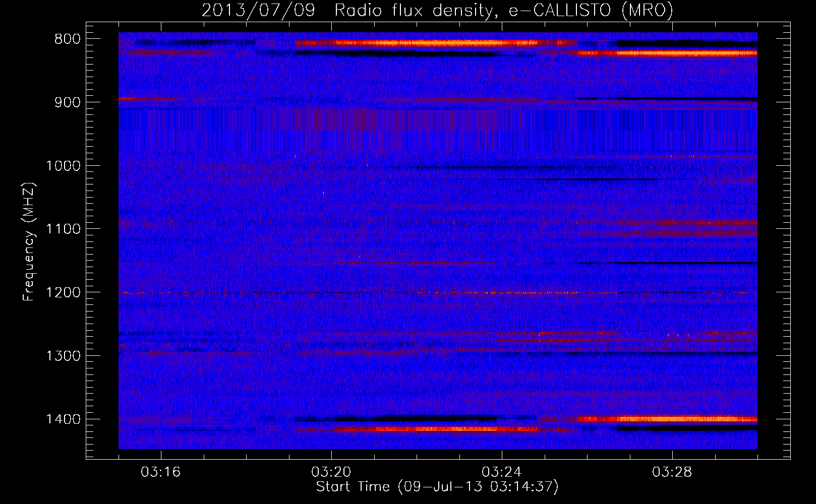Click the 1100 frequency tick label
The width and height of the screenshot is (816, 504).
coord(63,229)
